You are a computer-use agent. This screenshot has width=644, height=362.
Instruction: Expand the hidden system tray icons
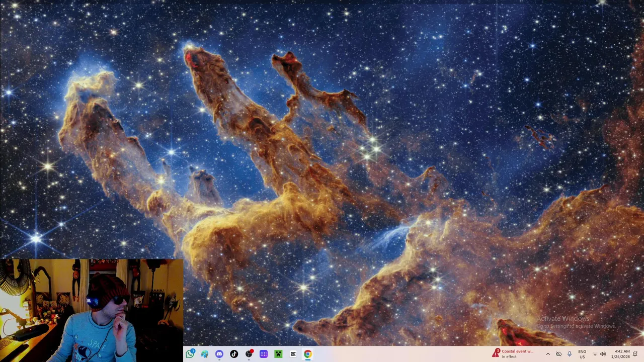tap(548, 354)
